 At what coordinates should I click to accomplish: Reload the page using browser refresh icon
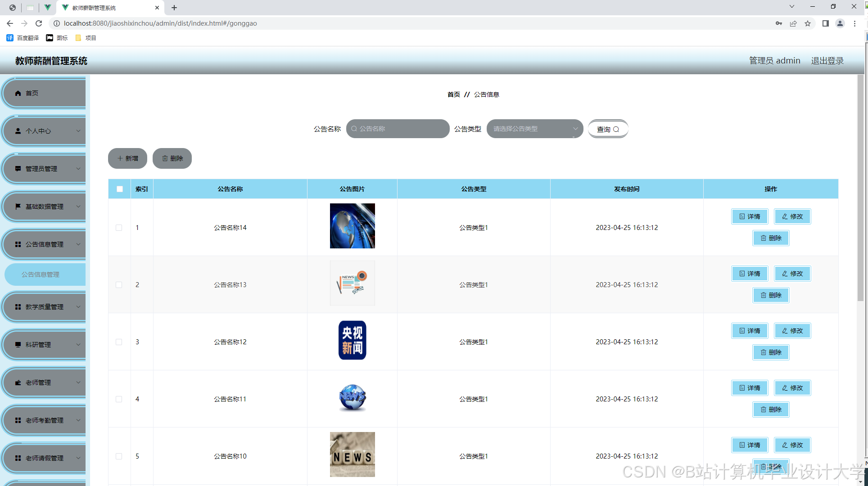click(39, 23)
